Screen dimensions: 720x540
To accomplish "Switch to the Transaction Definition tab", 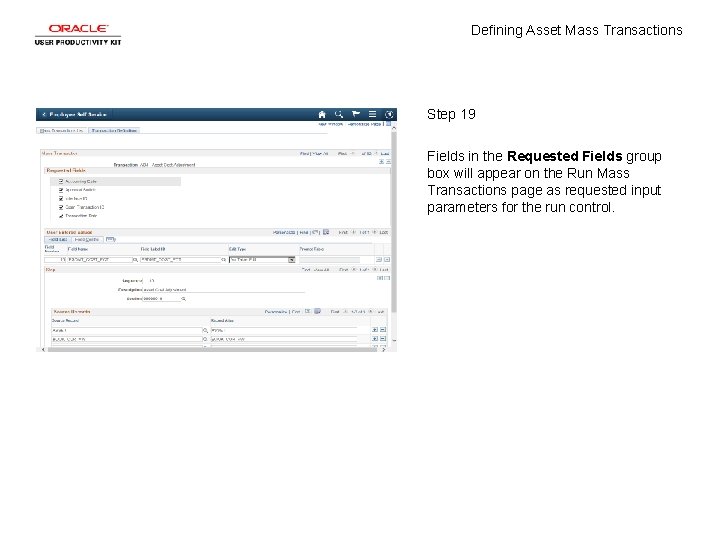I will 114,131.
